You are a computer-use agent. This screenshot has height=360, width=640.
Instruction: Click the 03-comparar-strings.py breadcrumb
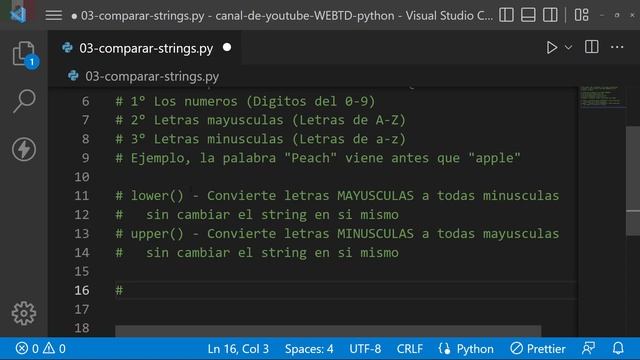click(x=152, y=76)
